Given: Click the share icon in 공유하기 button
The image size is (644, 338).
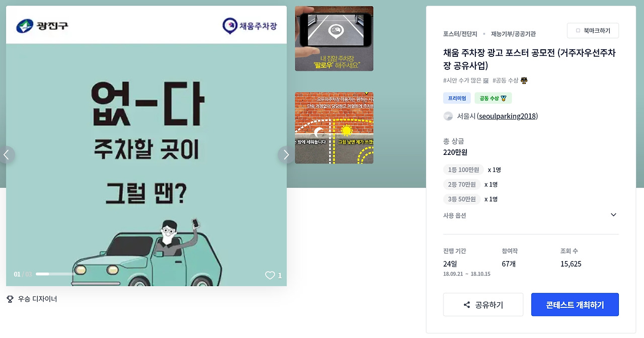Looking at the screenshot, I should coord(467,305).
